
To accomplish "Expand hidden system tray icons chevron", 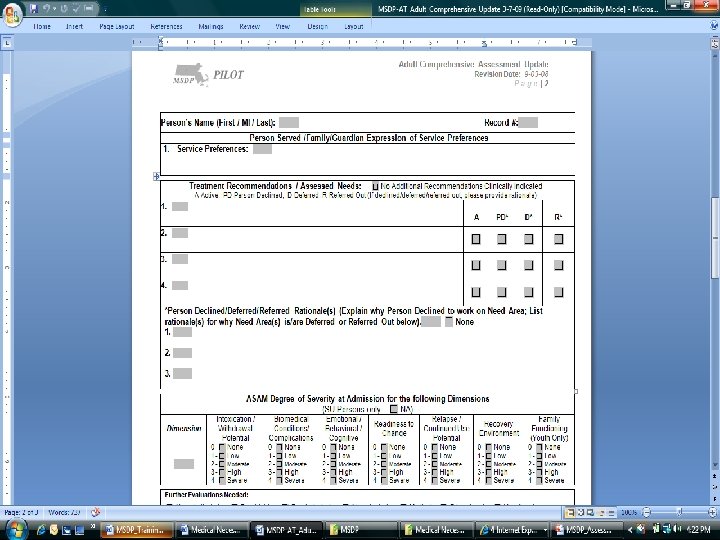I will click(630, 530).
